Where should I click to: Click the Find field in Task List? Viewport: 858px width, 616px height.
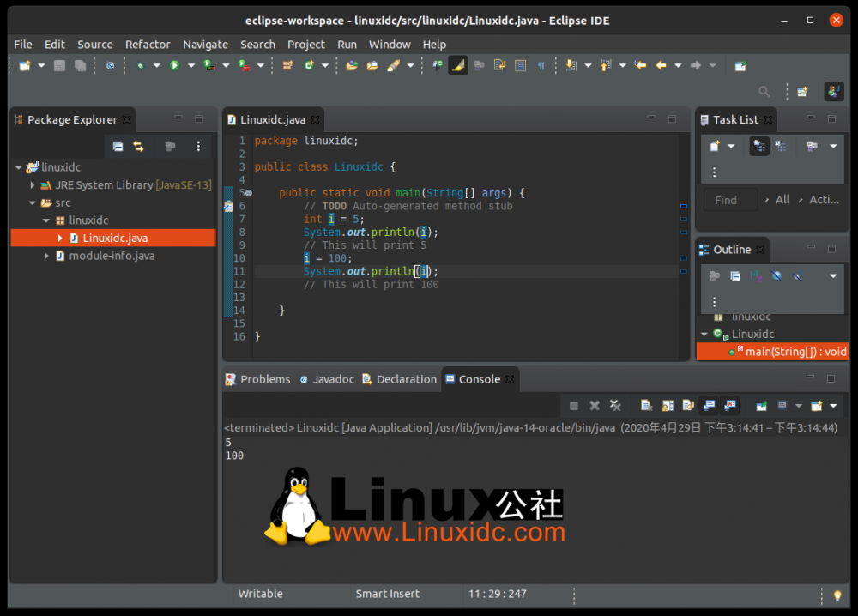(730, 200)
